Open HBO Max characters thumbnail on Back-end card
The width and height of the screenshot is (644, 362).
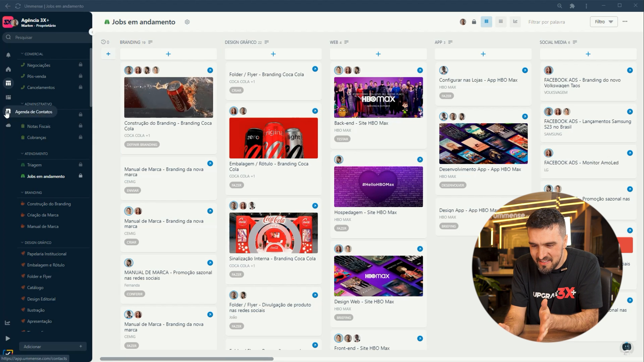378,98
